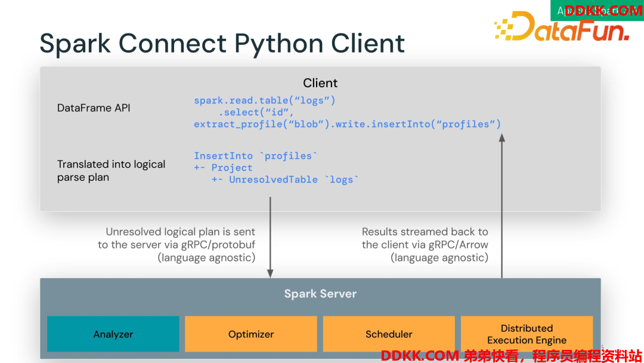644x363 pixels.
Task: Click the 'UnresolvedTable `logs`' plan line
Action: (285, 180)
